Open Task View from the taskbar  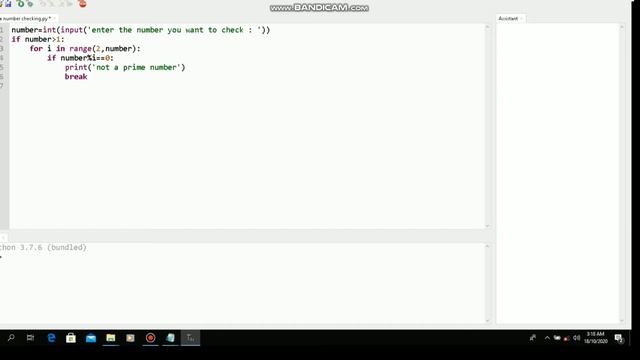point(30,338)
